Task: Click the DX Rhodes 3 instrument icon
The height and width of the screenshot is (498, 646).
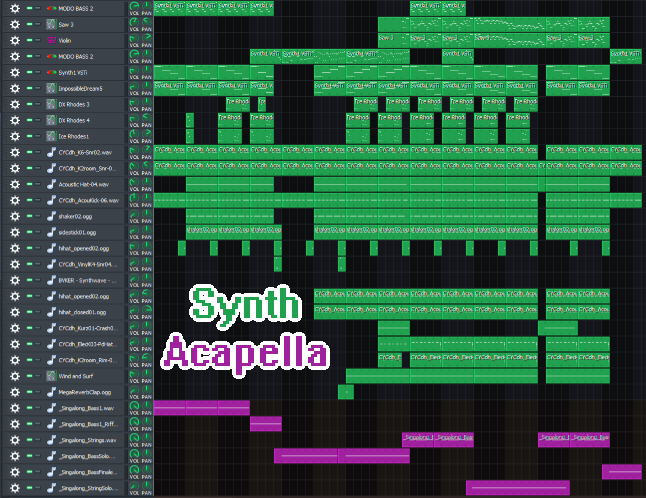Action: point(51,104)
